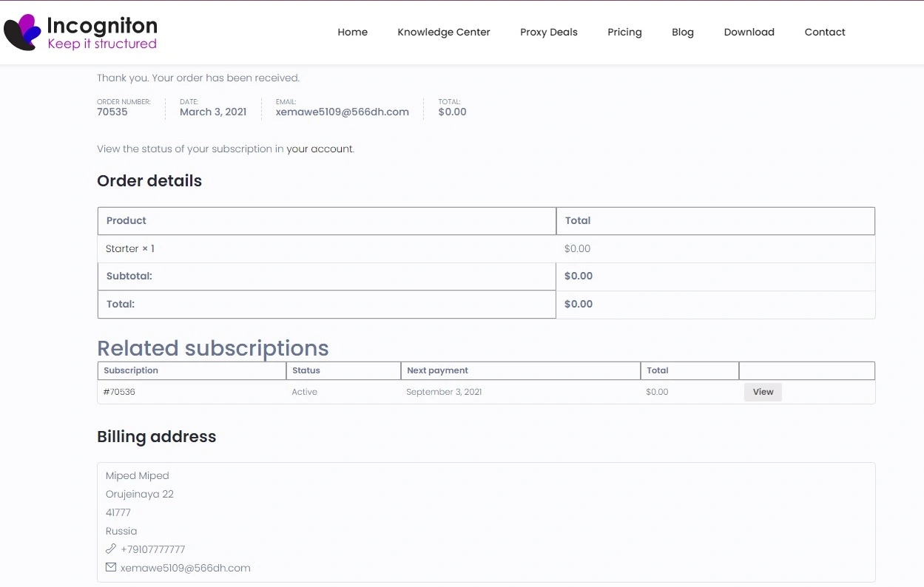Click the country Russia in billing address
Image resolution: width=924 pixels, height=587 pixels.
pos(121,531)
